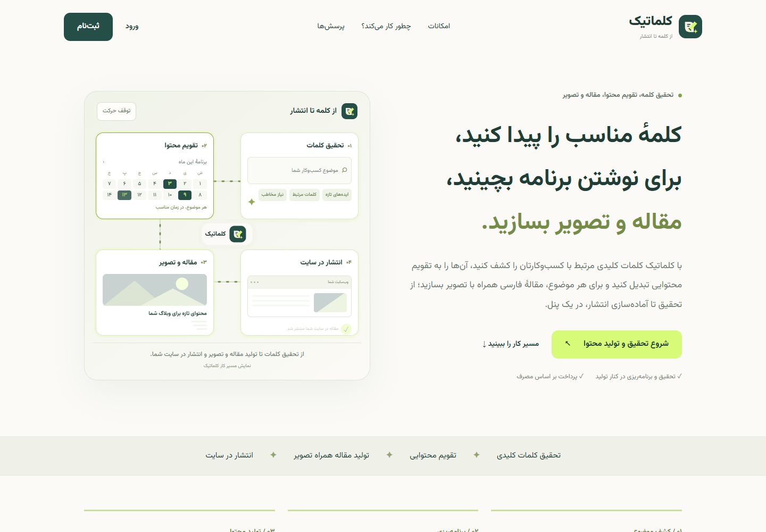Open the چطور کار می‌کند؟ nav item

point(386,26)
